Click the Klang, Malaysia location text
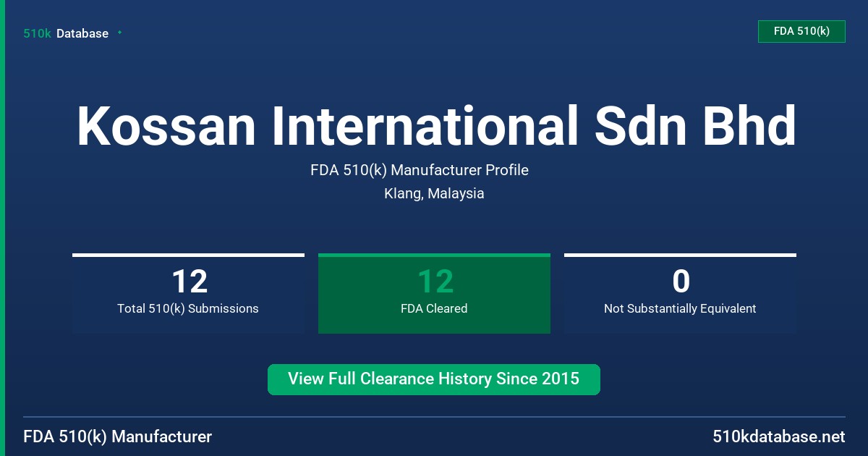 [434, 193]
